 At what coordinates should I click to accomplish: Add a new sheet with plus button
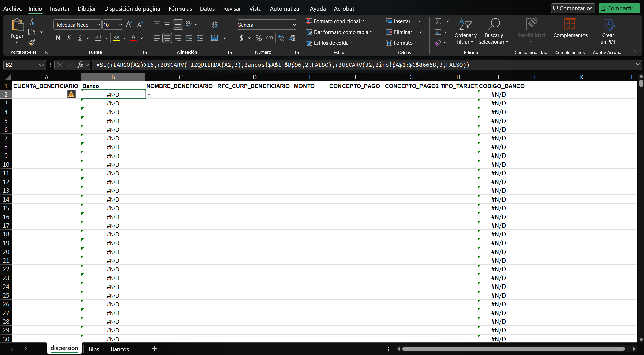point(154,349)
